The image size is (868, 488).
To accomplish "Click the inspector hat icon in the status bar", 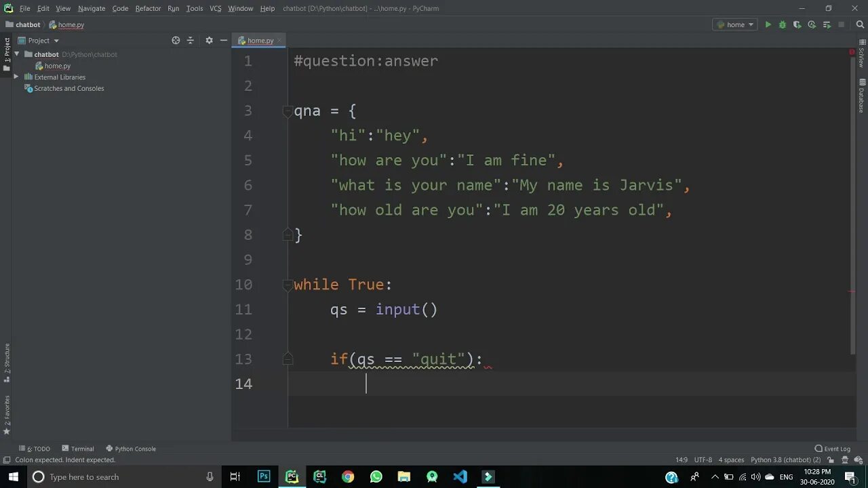I will (x=844, y=460).
